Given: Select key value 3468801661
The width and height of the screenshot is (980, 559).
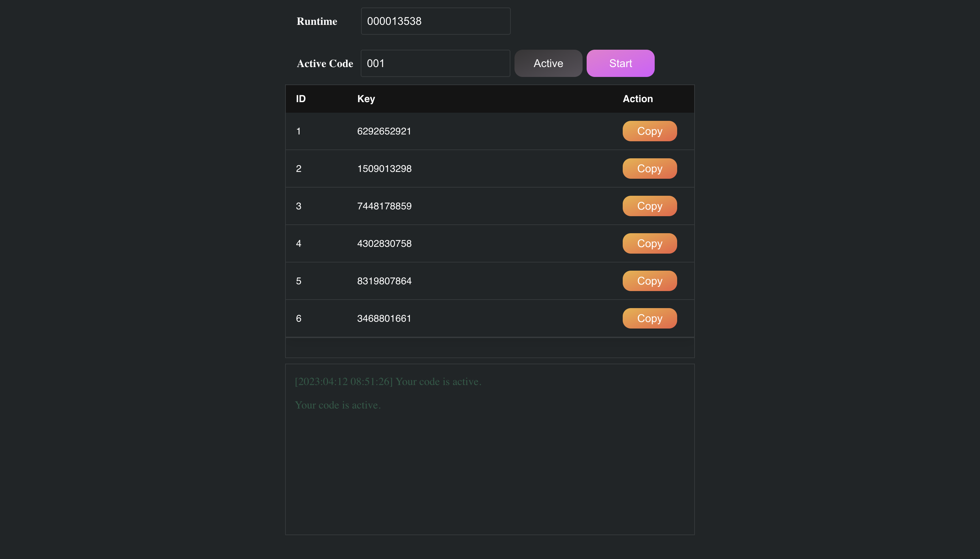Looking at the screenshot, I should pos(384,318).
